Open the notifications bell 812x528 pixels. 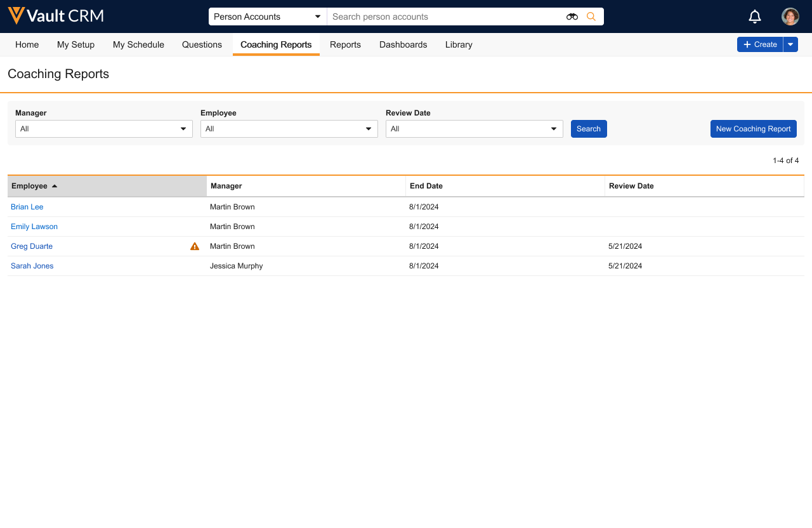pos(755,16)
